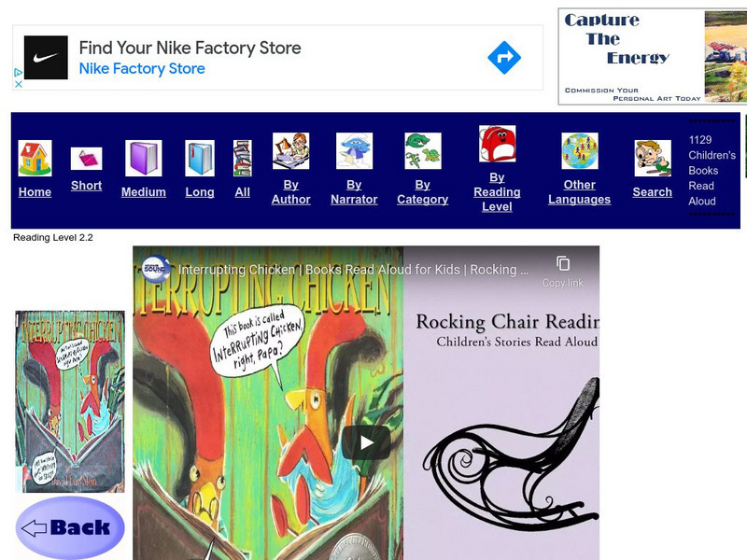Select the Smurf By Narrator icon
This screenshot has height=560, width=747.
pyautogui.click(x=354, y=151)
